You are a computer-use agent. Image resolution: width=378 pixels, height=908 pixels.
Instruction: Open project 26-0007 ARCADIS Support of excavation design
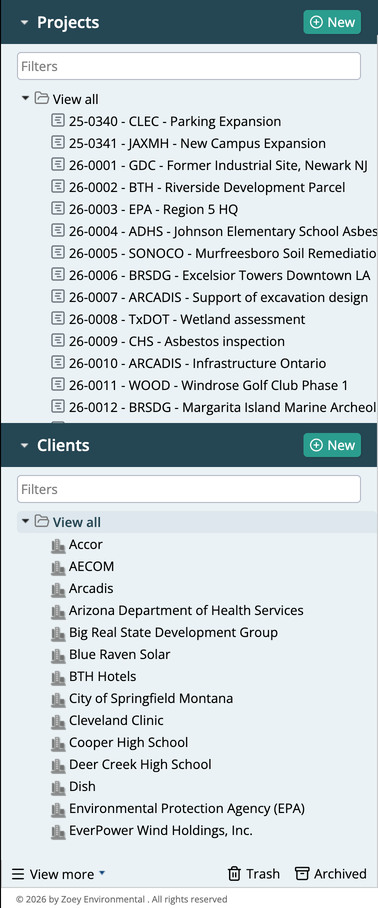pos(218,297)
